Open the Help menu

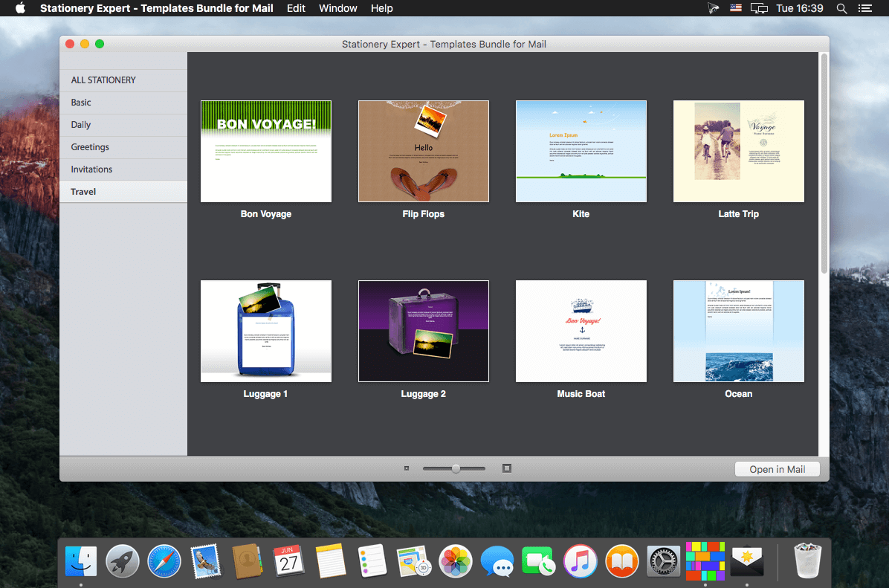click(x=381, y=8)
